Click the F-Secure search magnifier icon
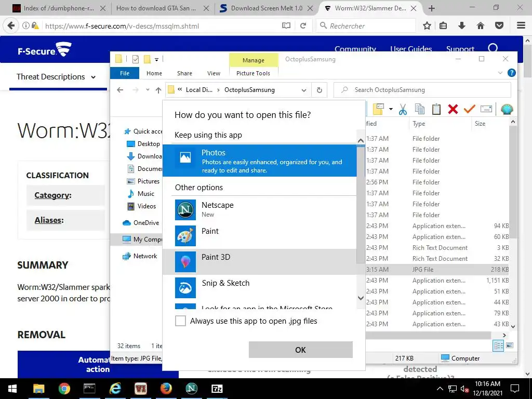Image resolution: width=532 pixels, height=399 pixels. [x=493, y=48]
